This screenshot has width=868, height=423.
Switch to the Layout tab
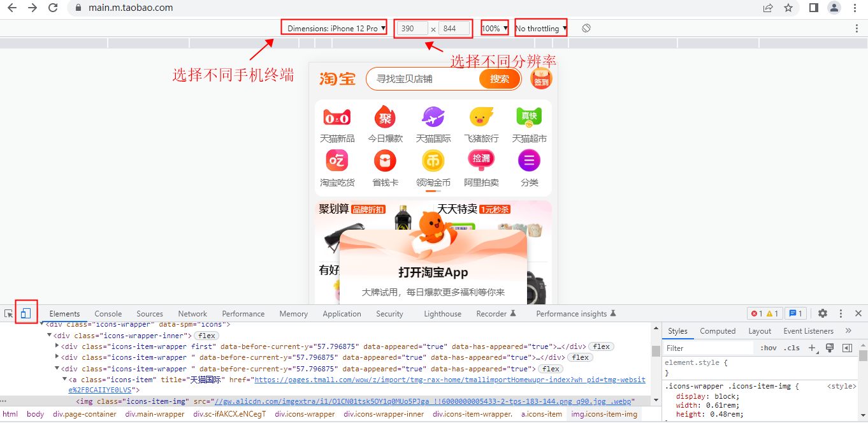(760, 331)
